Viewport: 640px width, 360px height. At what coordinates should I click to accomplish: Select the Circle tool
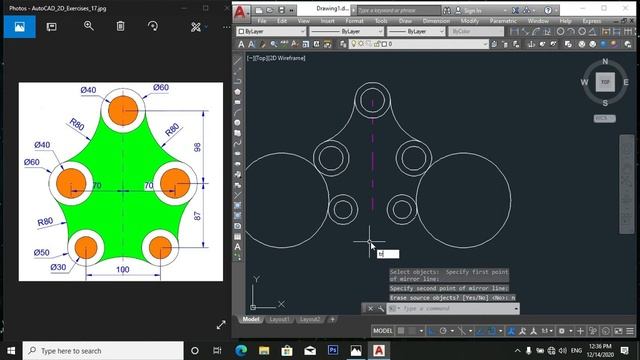click(238, 122)
